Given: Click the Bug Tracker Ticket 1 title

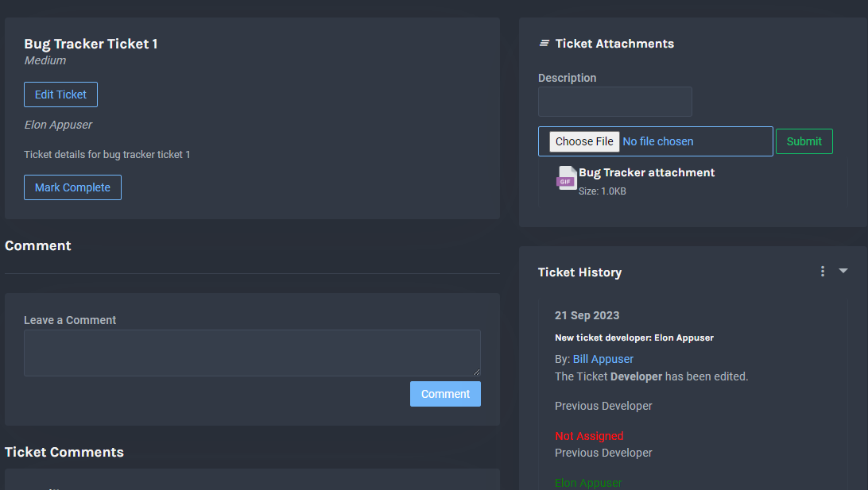Looking at the screenshot, I should (91, 44).
